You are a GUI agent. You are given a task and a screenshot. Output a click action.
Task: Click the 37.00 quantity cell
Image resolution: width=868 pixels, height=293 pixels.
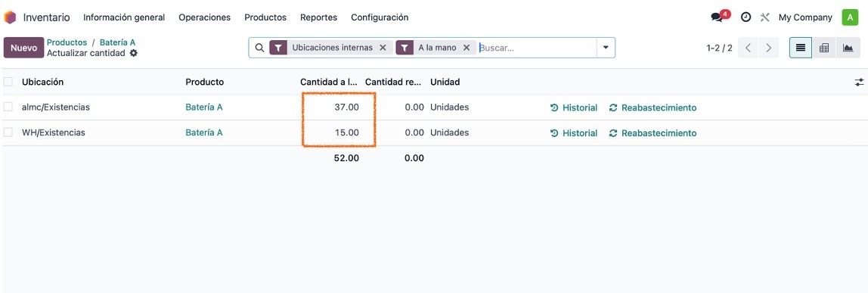[346, 107]
